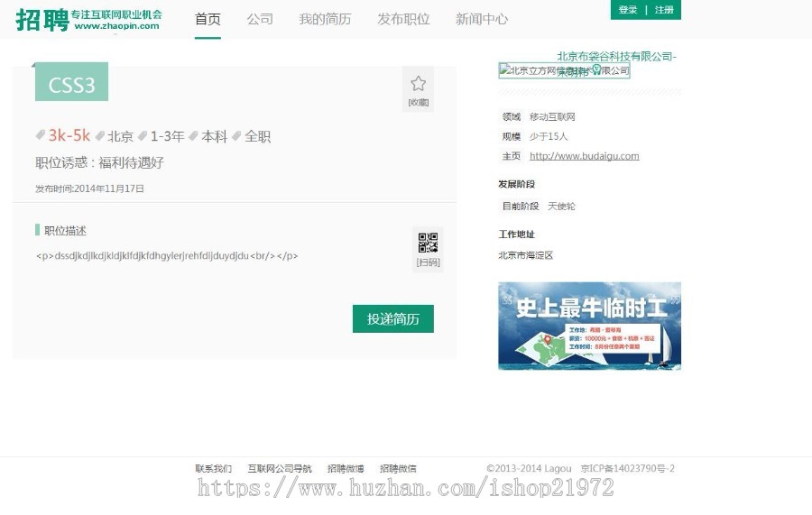The image size is (812, 515).
Task: Click the 少于15人 company size value
Action: pos(549,137)
